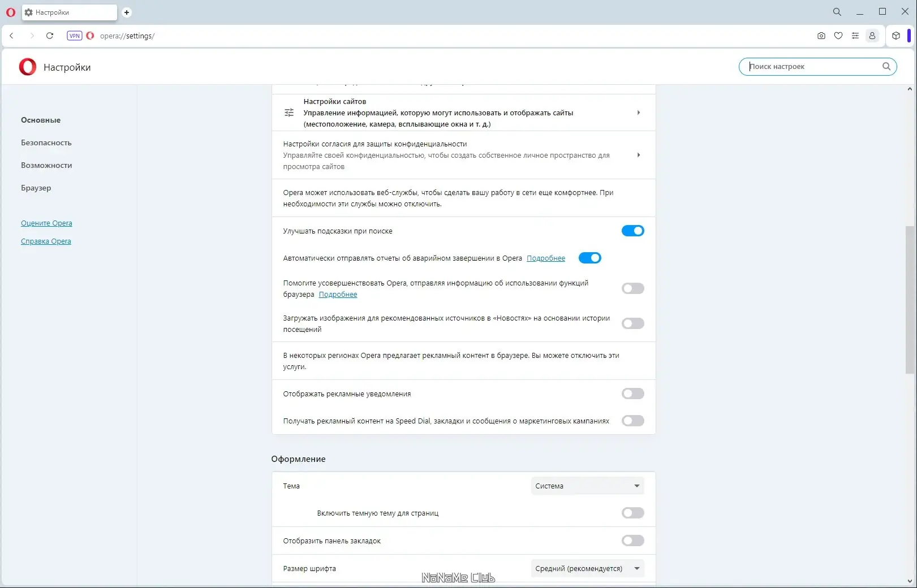Click the opera://settings/ address field
The height and width of the screenshot is (588, 917).
coord(127,36)
